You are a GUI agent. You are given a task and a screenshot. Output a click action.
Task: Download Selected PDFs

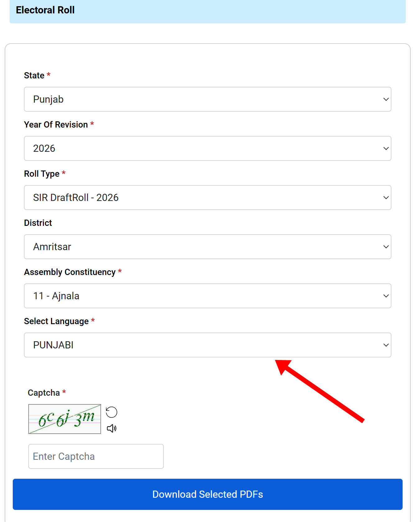(x=207, y=494)
